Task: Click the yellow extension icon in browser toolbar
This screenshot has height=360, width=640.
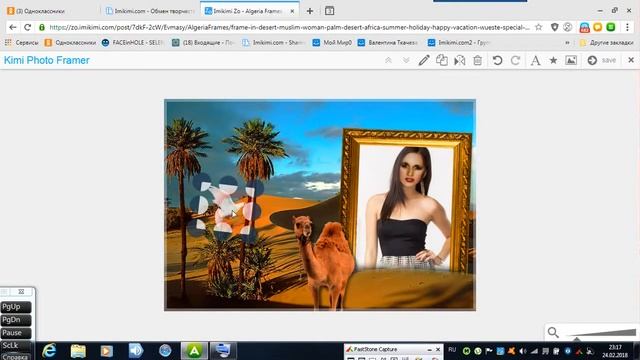Action: pyautogui.click(x=598, y=27)
